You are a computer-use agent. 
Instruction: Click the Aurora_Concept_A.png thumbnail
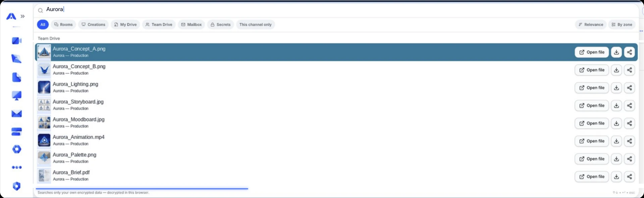pyautogui.click(x=44, y=52)
